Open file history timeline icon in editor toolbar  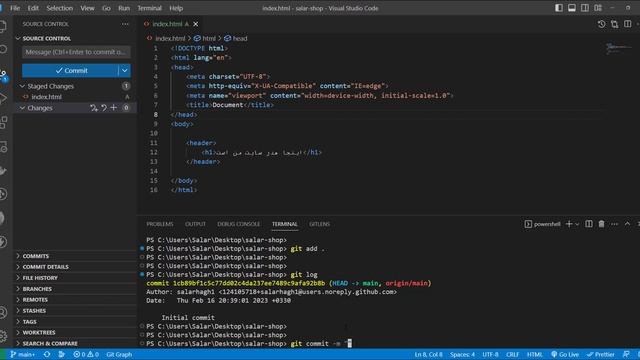click(x=602, y=24)
